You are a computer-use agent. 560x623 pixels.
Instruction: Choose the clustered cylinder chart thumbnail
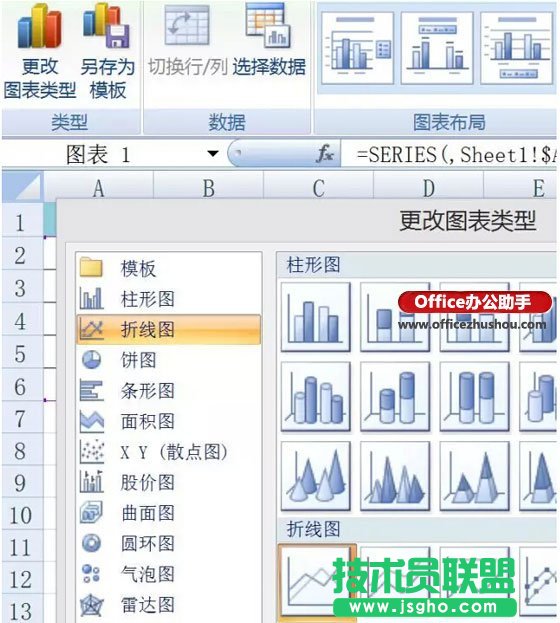point(316,397)
